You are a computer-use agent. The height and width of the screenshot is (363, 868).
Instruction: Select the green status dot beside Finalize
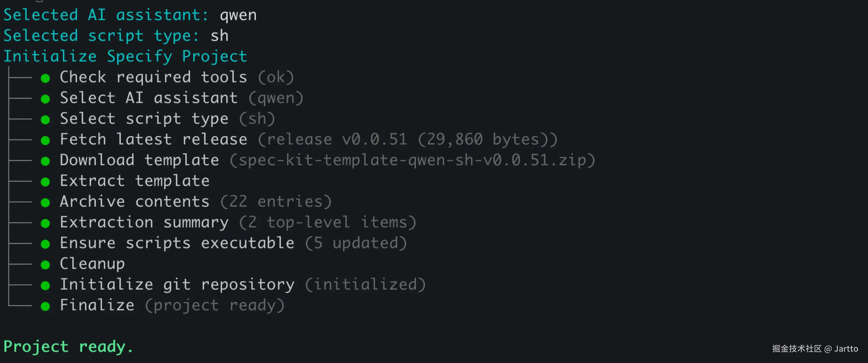point(45,306)
